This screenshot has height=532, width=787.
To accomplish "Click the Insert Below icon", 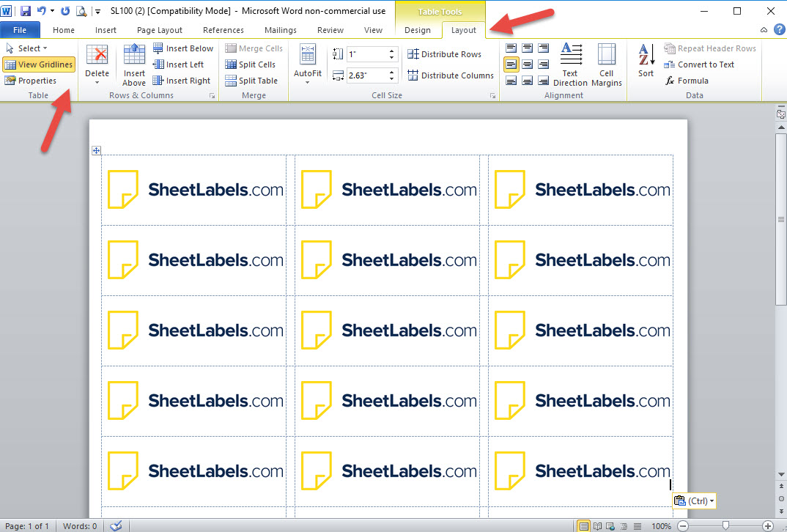I will [158, 48].
